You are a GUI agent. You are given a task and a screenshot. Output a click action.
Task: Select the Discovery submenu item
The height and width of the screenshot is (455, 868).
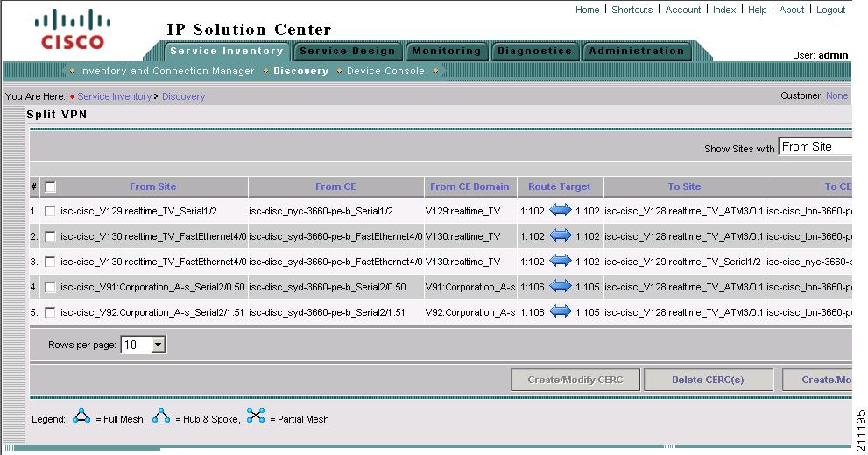tap(300, 71)
